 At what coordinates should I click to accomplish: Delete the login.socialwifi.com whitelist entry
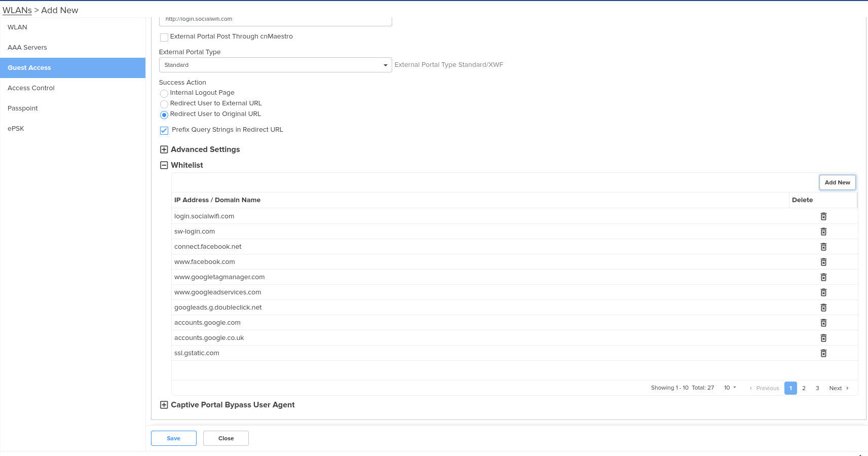(x=823, y=216)
